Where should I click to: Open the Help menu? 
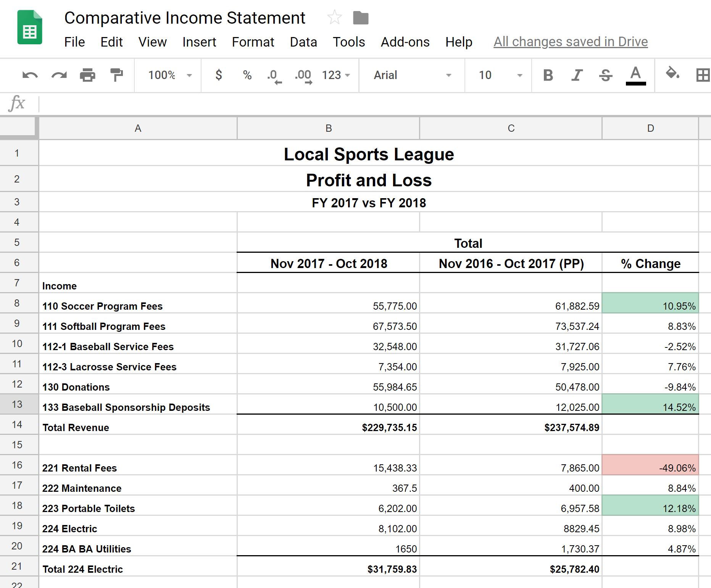point(459,42)
